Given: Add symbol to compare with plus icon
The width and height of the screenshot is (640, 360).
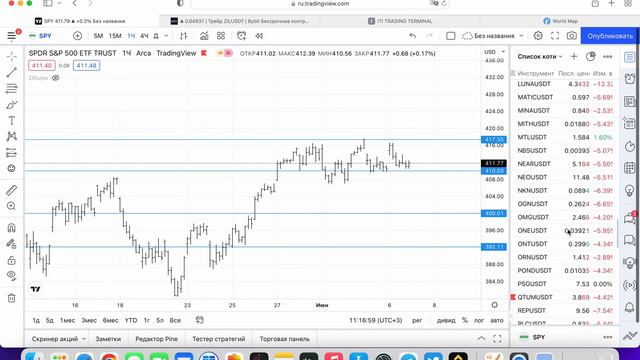Looking at the screenshot, I should 77,36.
